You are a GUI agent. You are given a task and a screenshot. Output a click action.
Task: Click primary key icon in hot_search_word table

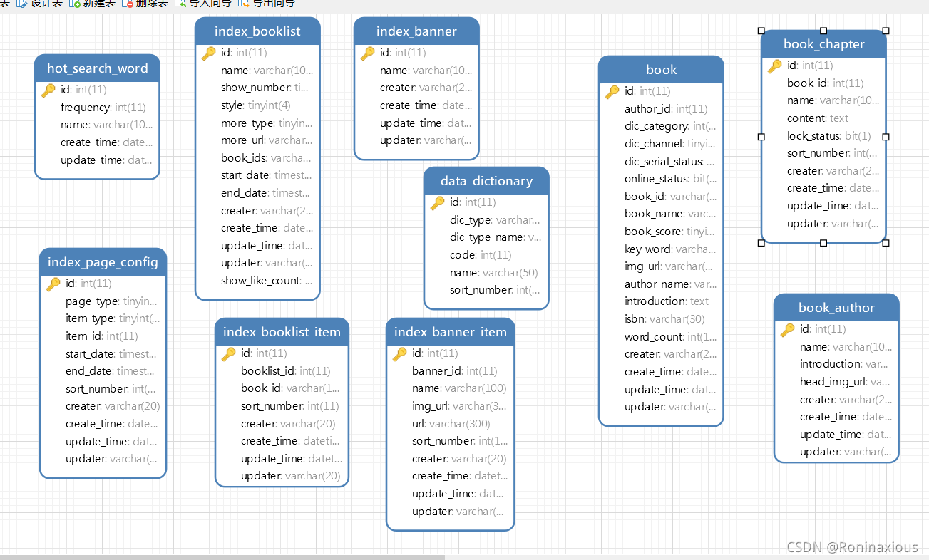(48, 90)
